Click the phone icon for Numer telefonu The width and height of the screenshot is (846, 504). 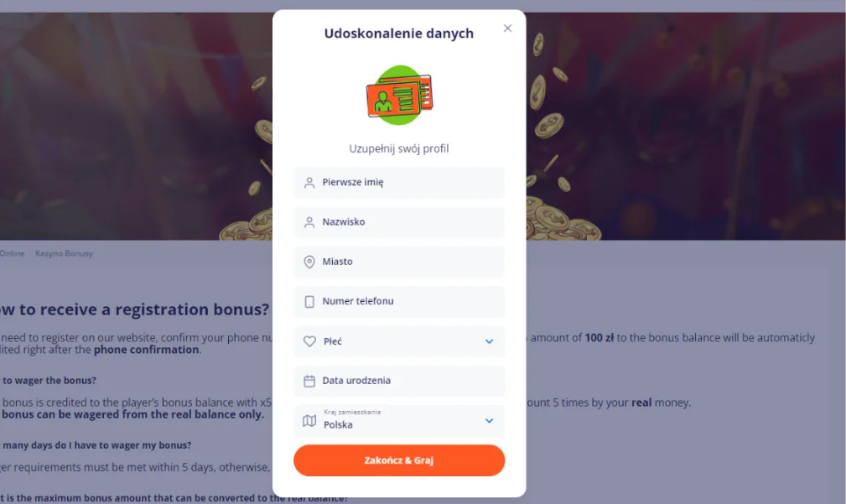(x=309, y=302)
